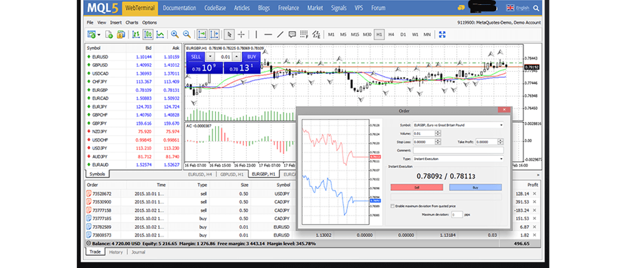
Task: Open the Market section link
Action: click(x=315, y=8)
